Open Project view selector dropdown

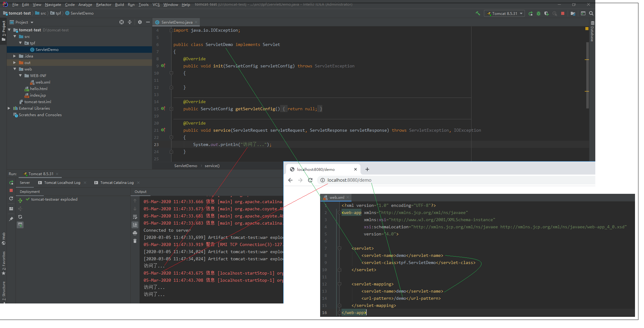click(x=22, y=22)
